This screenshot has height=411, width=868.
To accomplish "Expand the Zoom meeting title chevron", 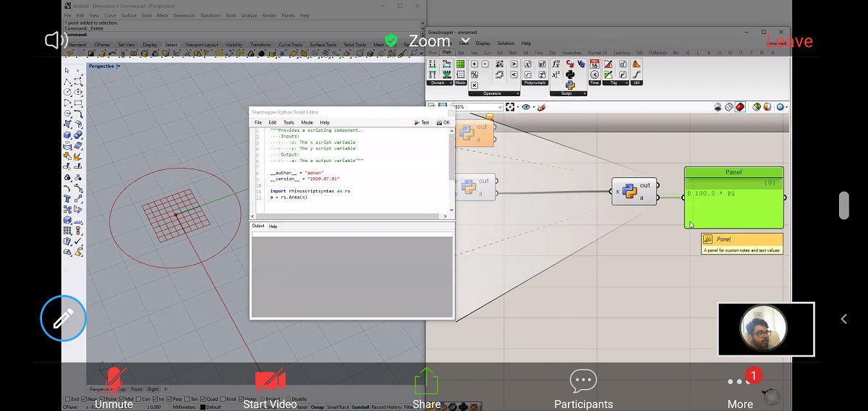I will (x=465, y=41).
